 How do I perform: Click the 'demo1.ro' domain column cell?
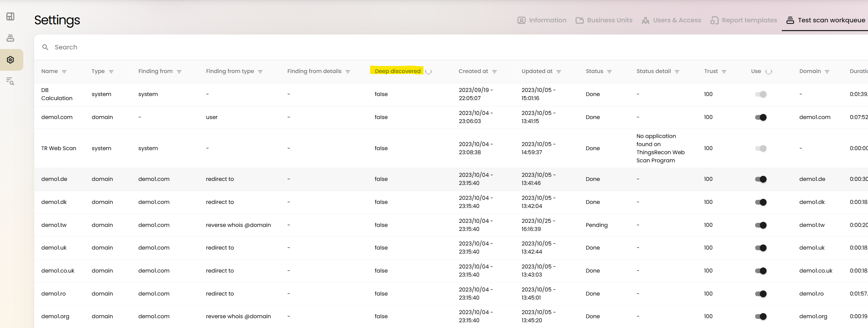(811, 294)
